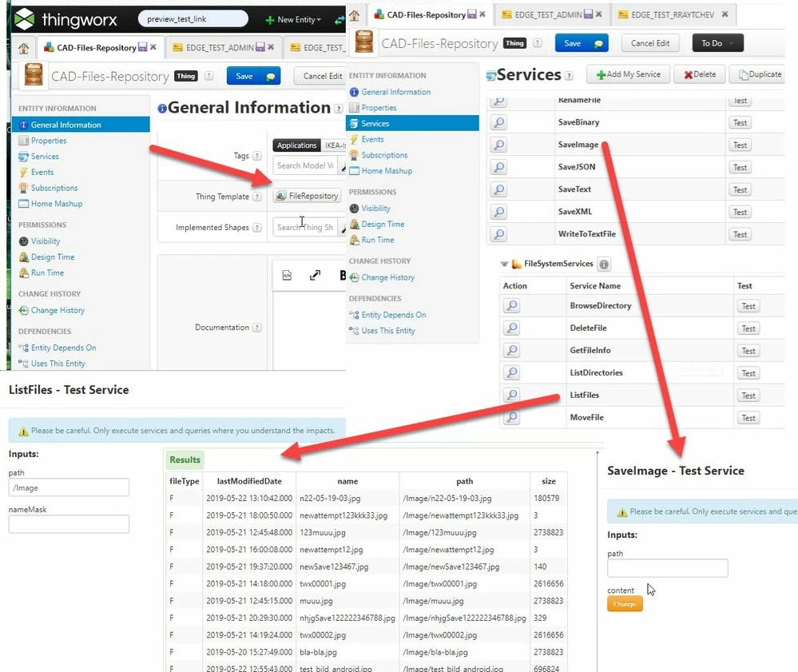Click Save button in left window
This screenshot has width=798, height=672.
pos(253,76)
